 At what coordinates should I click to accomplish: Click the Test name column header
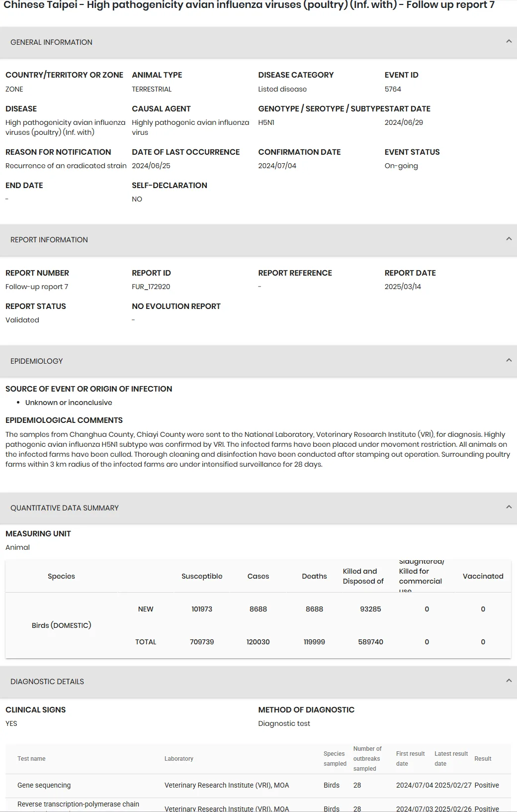[31, 759]
